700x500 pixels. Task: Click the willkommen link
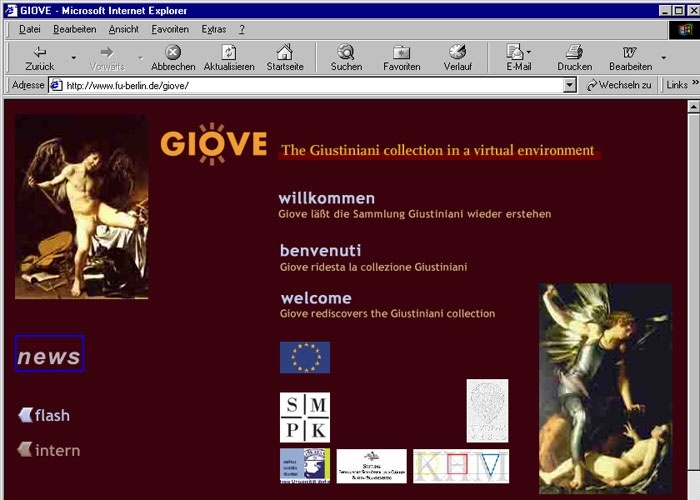(x=327, y=198)
